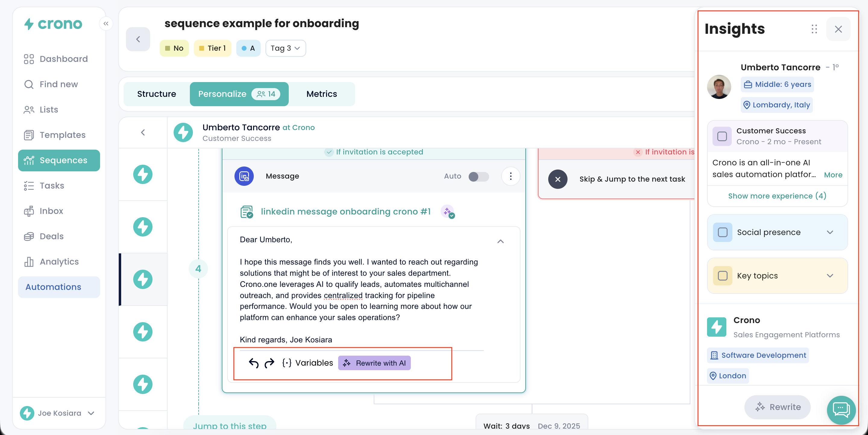Screen dimensions: 868x435
Task: Click the drag handle dots in Insights panel
Action: pyautogui.click(x=814, y=29)
